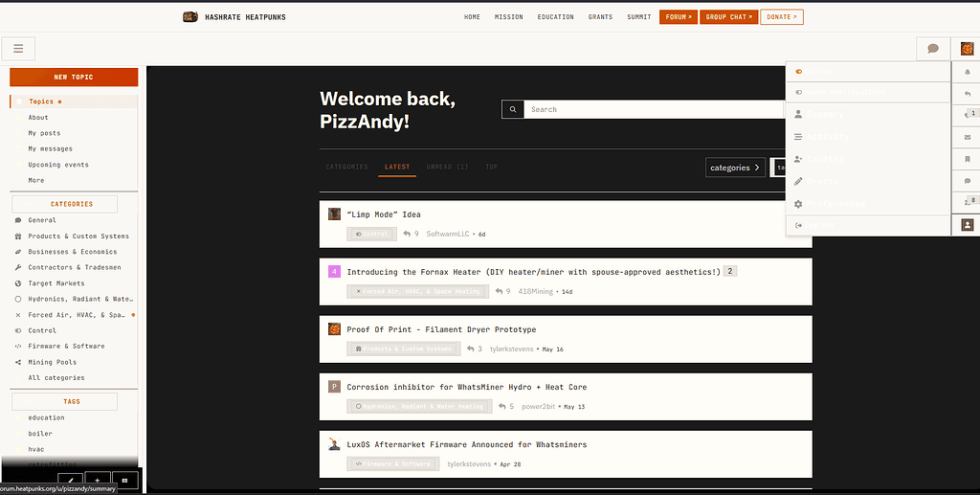Image resolution: width=980 pixels, height=495 pixels.
Task: Open the replies arrow tab in user menu
Action: coord(968,94)
